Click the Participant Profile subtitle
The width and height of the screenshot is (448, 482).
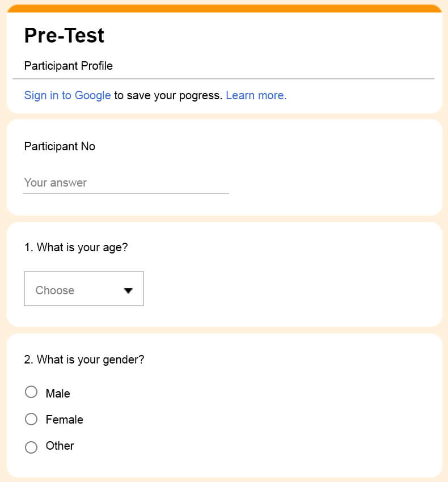tap(68, 66)
